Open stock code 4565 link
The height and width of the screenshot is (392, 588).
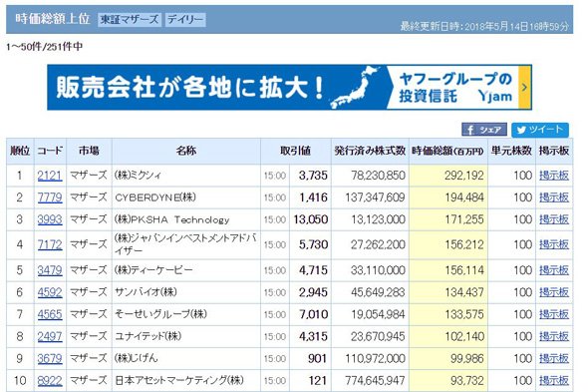50,314
